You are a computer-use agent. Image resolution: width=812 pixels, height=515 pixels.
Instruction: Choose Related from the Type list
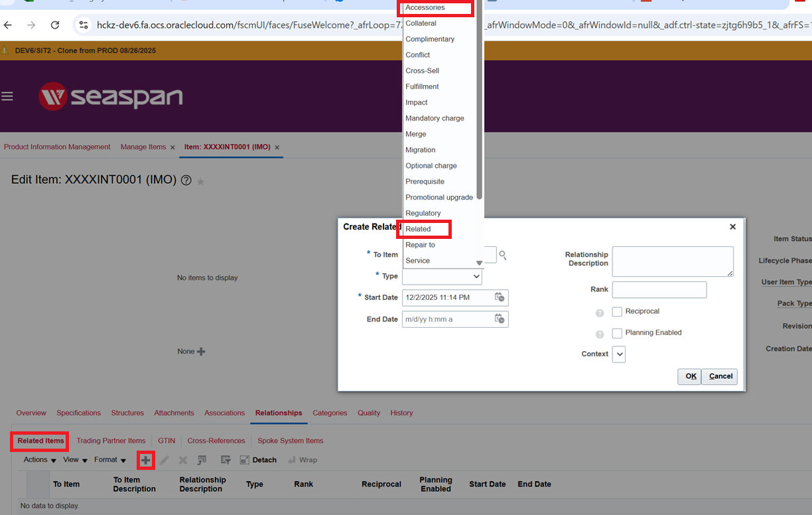(418, 229)
